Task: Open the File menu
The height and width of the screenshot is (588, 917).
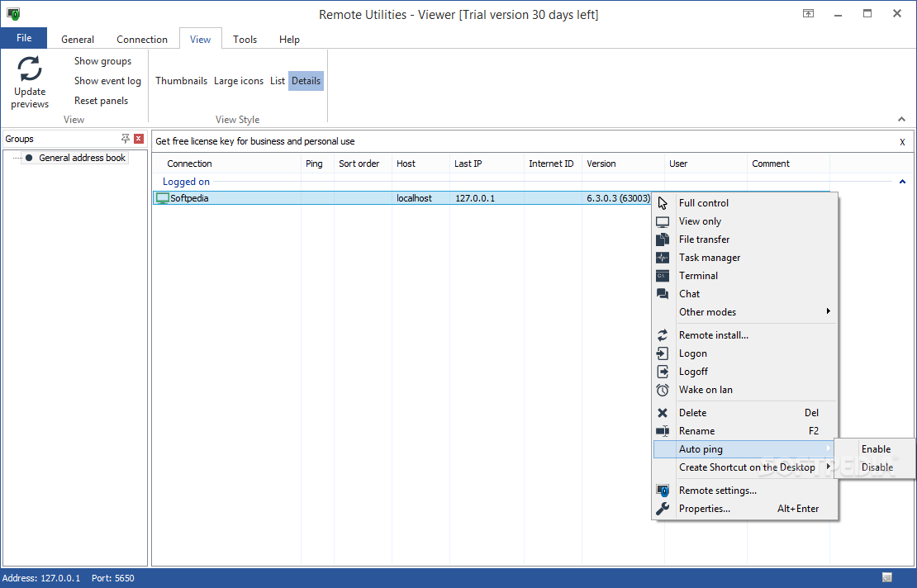Action: tap(24, 38)
